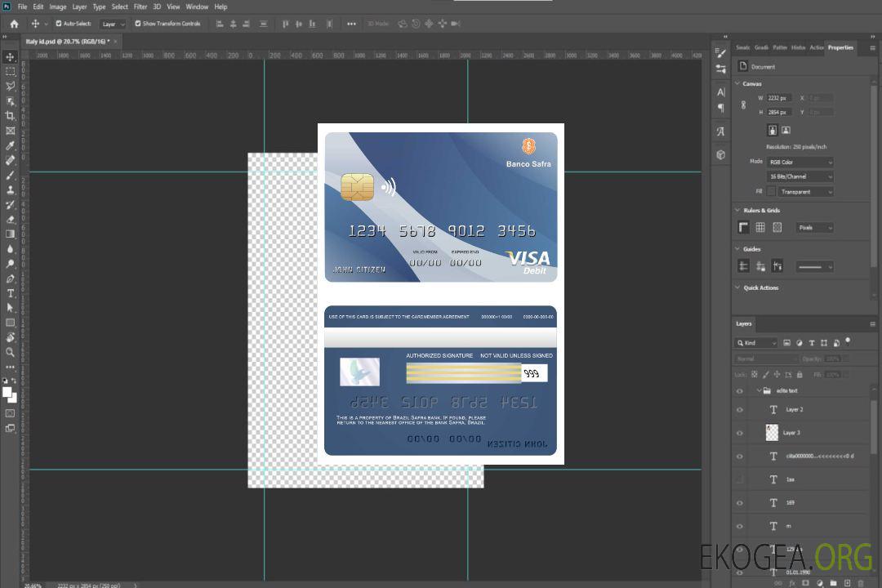The image size is (882, 588).
Task: Click the create new layer icon
Action: (847, 583)
